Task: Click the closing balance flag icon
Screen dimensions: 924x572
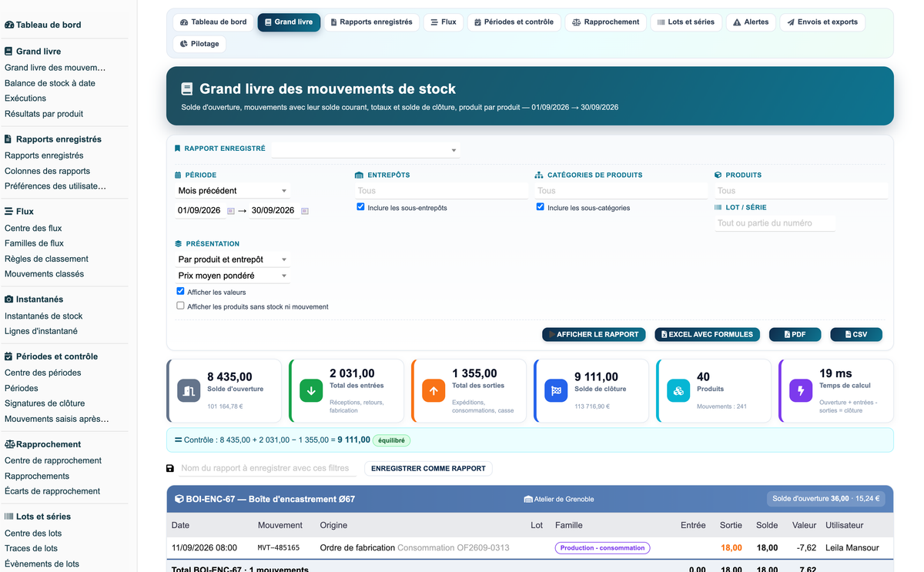Action: click(x=556, y=390)
